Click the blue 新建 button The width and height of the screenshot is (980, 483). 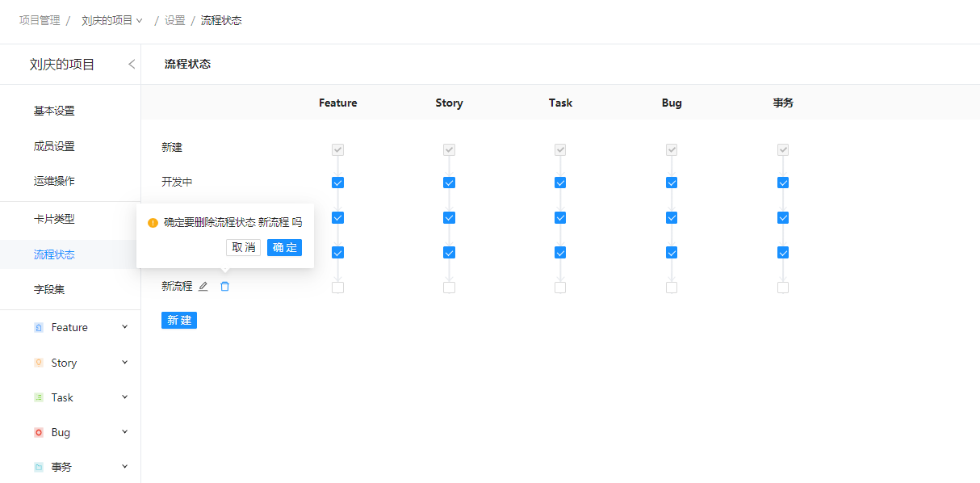tap(179, 321)
